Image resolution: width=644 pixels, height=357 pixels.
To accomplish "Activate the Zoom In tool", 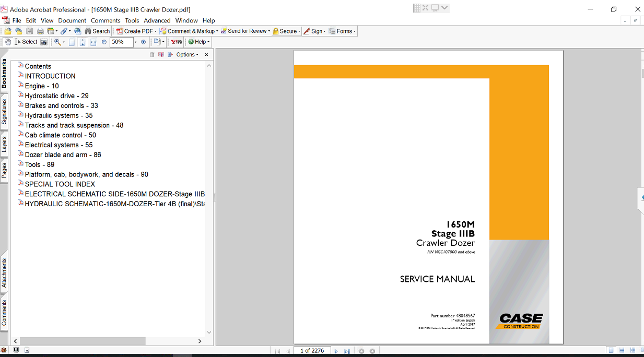I will tap(57, 42).
